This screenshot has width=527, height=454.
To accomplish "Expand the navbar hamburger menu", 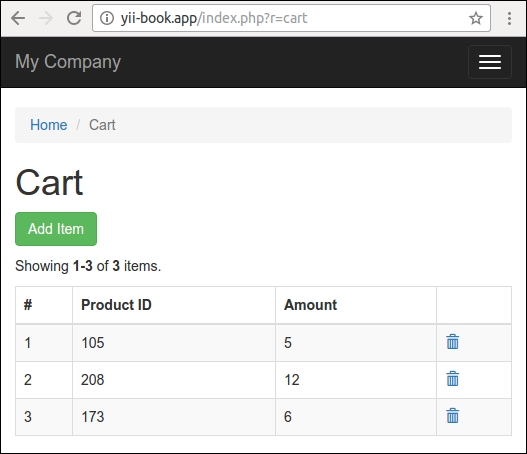I will [490, 62].
